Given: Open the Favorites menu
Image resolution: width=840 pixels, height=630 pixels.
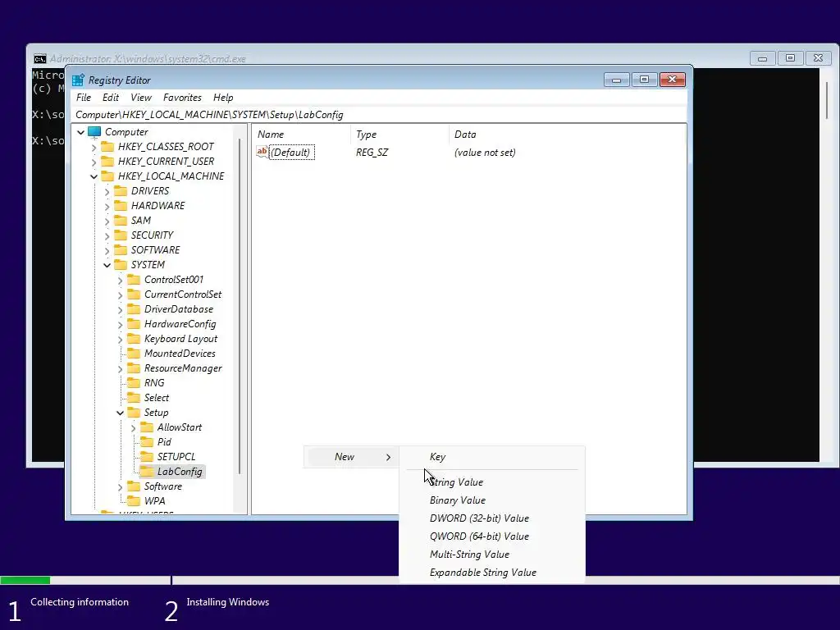Looking at the screenshot, I should tap(183, 98).
